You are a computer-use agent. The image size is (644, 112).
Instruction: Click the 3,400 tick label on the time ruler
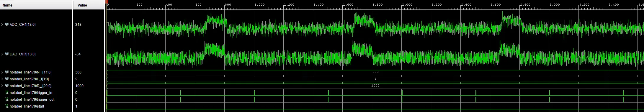(614, 5)
